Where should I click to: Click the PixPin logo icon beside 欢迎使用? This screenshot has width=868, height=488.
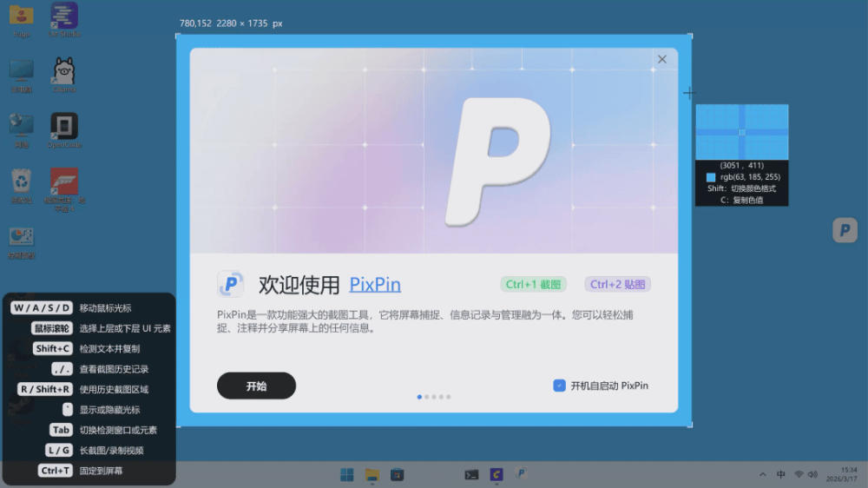click(x=230, y=285)
